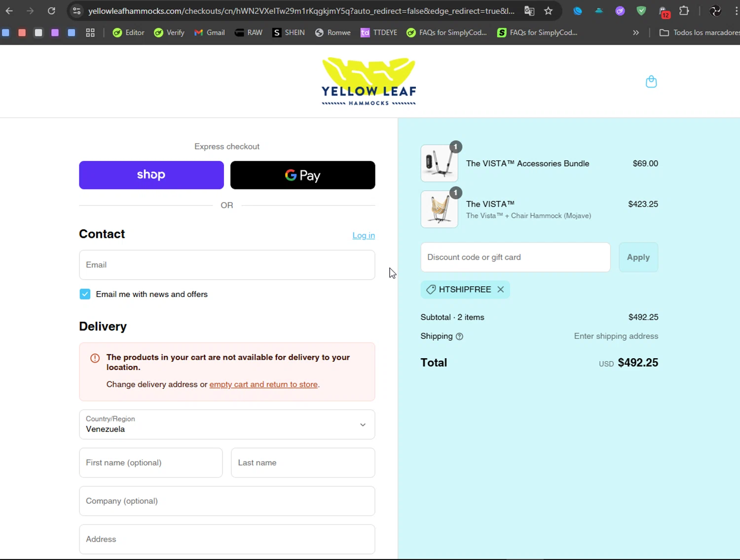The image size is (740, 560).
Task: Click the $423.25 item price
Action: tap(643, 204)
